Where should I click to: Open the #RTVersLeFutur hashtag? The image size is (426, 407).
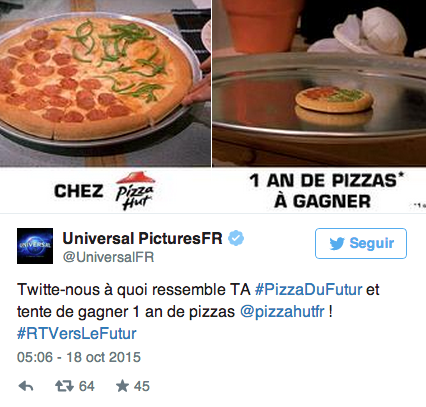[x=77, y=334]
